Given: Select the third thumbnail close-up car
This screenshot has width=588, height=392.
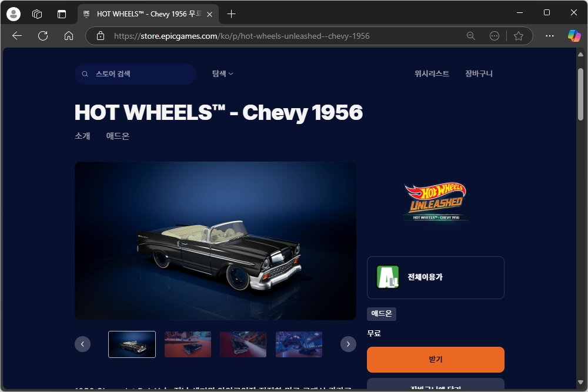Looking at the screenshot, I should point(243,344).
